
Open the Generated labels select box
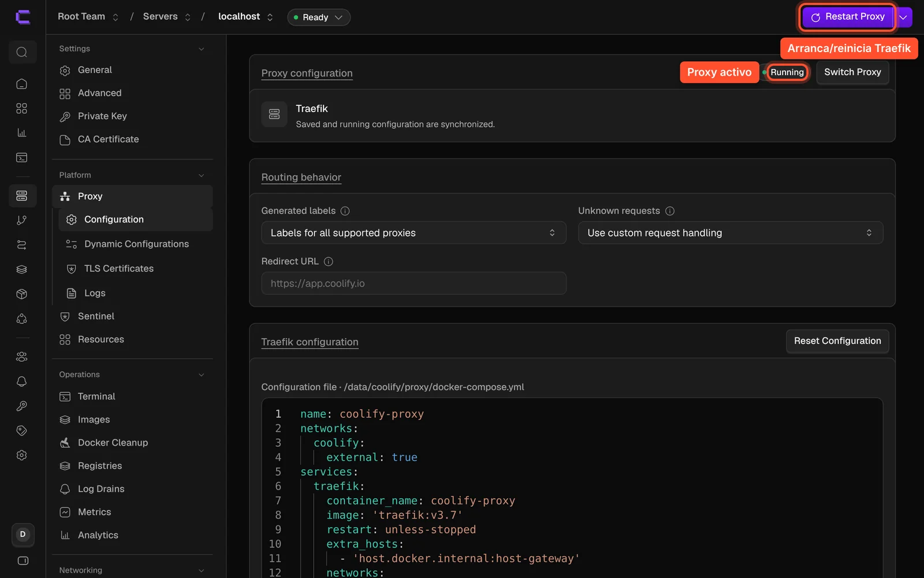(413, 233)
